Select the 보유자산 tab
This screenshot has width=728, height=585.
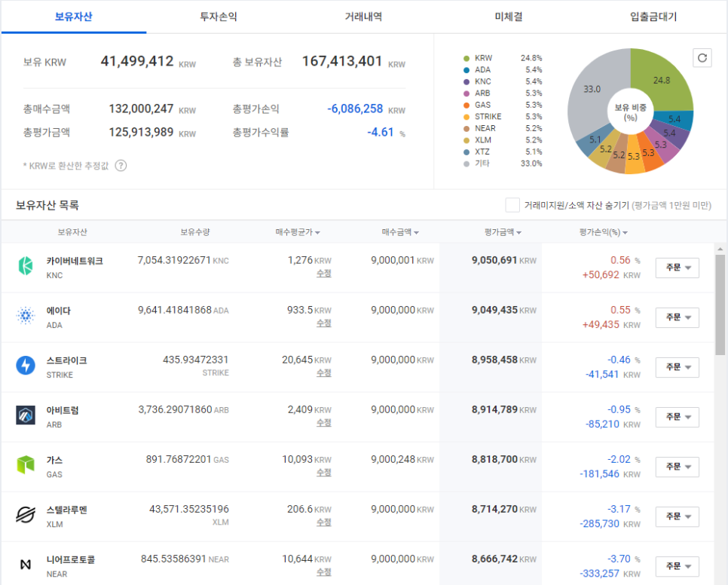click(x=74, y=17)
